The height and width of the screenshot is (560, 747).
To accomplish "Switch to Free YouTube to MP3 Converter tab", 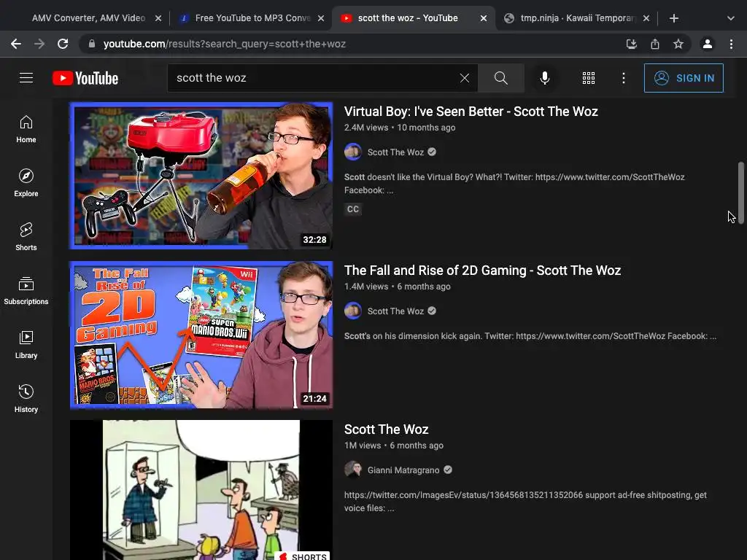I will [252, 18].
